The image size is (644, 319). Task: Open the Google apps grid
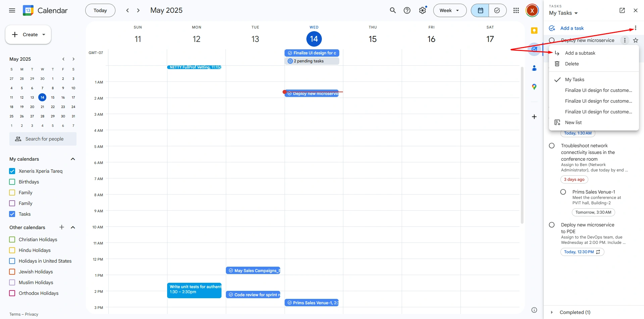point(516,10)
